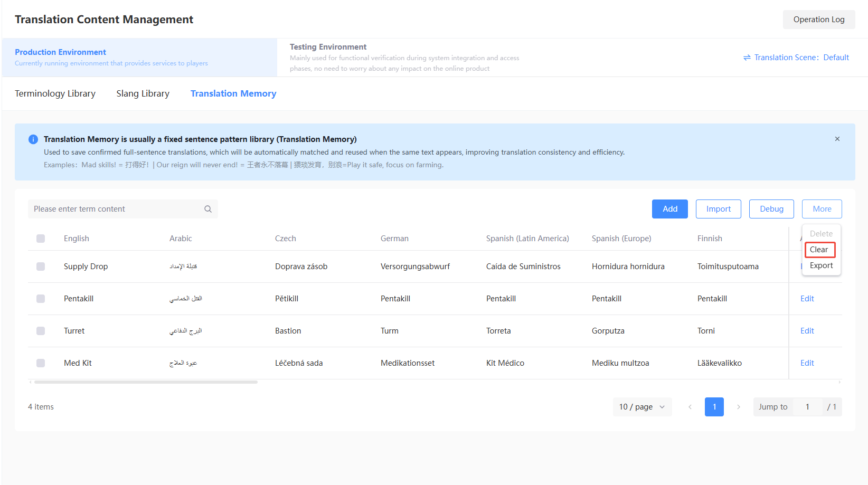
Task: Choose Export from the More menu
Action: coord(822,265)
